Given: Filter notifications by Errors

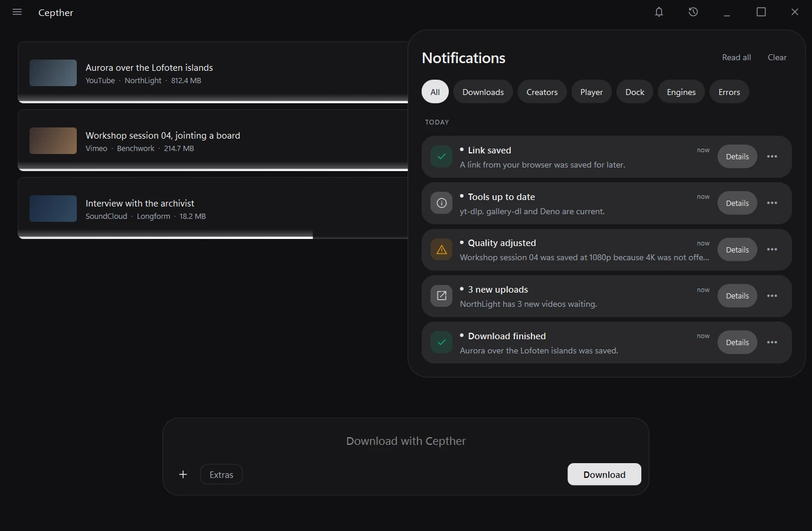Looking at the screenshot, I should (x=729, y=92).
